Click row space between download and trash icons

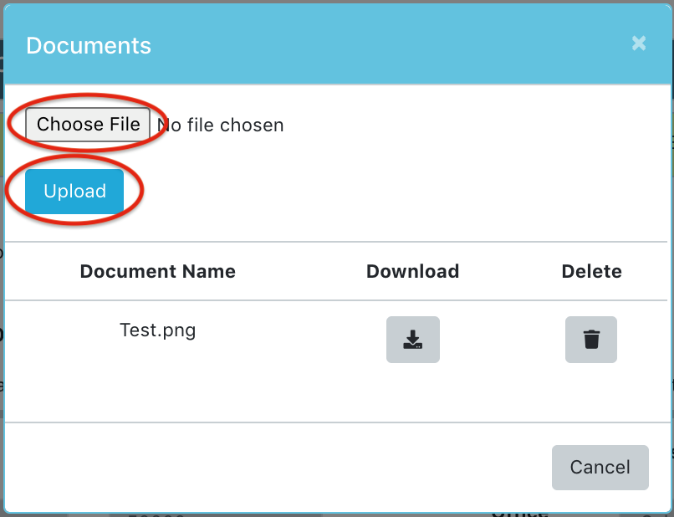coord(502,340)
